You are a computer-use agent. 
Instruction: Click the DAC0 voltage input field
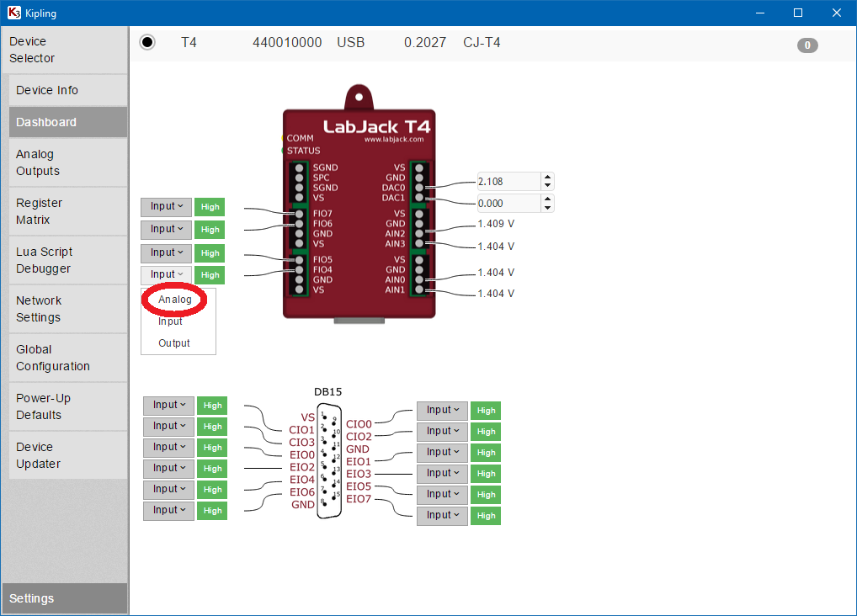tap(507, 182)
